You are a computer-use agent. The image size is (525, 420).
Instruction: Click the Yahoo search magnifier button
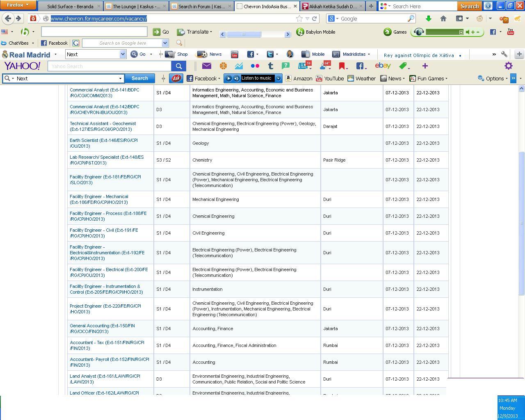[179, 66]
